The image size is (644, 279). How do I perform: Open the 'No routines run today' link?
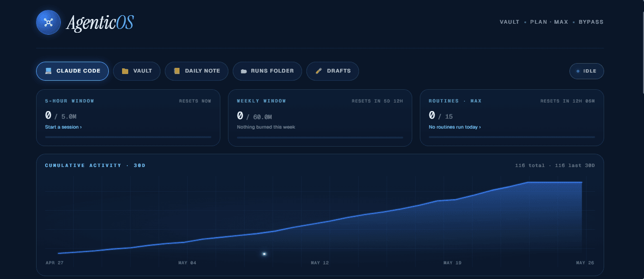455,127
